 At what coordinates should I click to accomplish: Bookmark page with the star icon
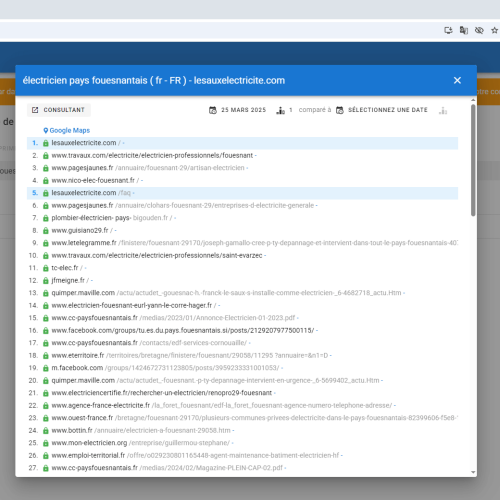coord(494,30)
